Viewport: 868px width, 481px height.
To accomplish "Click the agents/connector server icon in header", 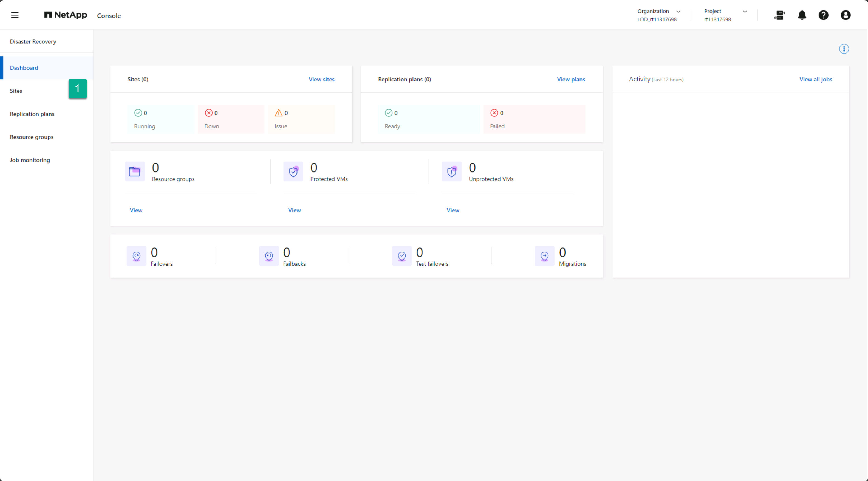I will tap(779, 15).
